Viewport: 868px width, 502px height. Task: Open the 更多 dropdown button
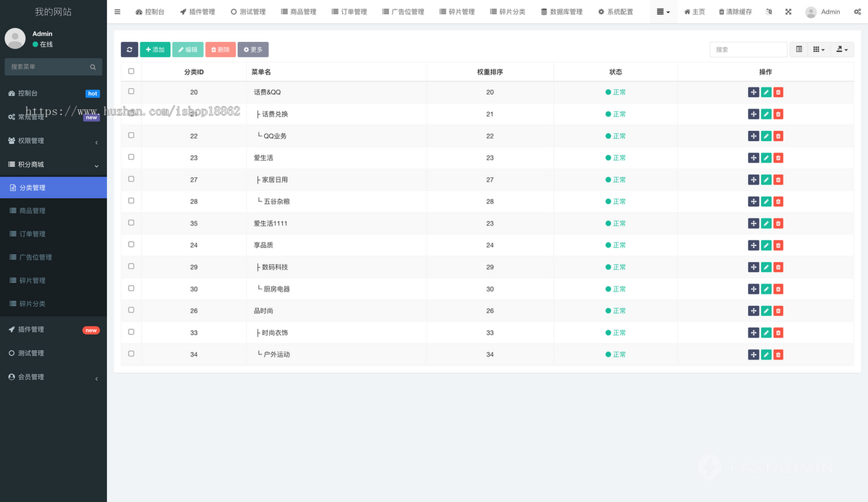(x=253, y=49)
